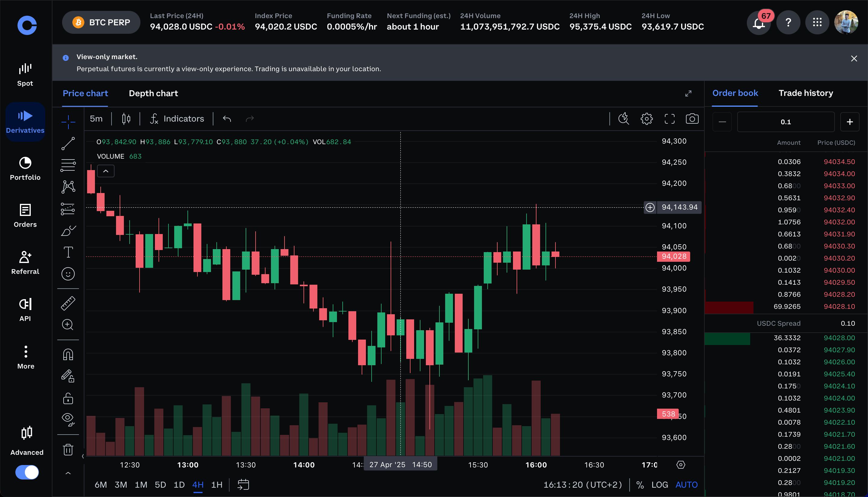Open quick search lightning icon
This screenshot has width=868, height=497.
pyautogui.click(x=624, y=119)
